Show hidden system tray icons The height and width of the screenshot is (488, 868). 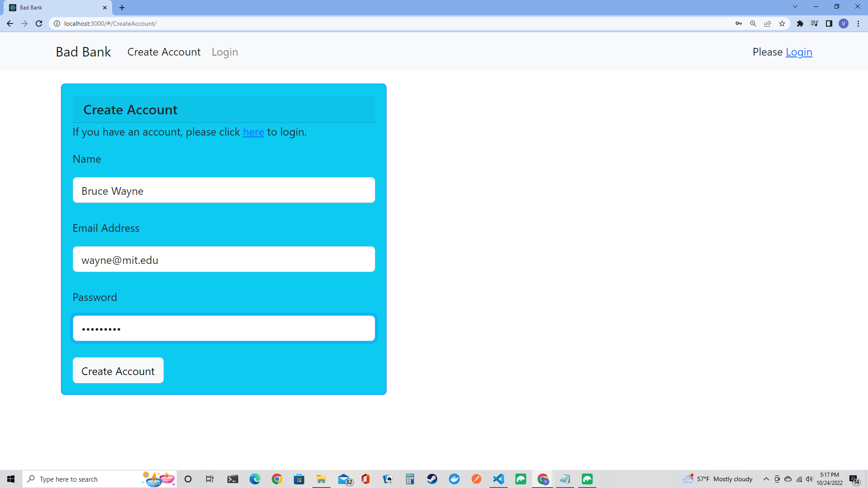tap(766, 479)
